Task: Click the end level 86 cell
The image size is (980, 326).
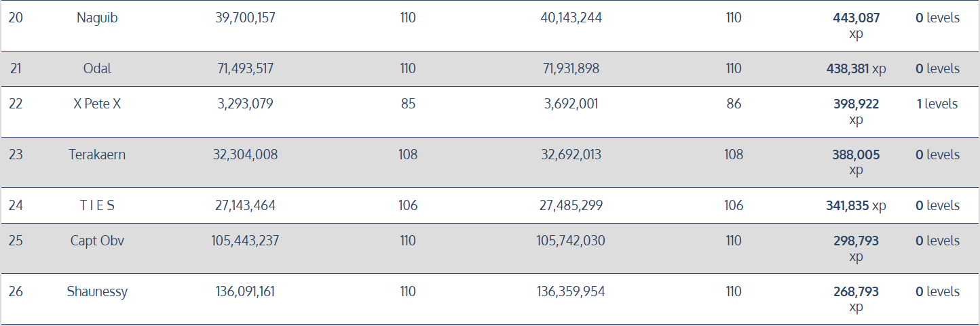Action: 734,104
